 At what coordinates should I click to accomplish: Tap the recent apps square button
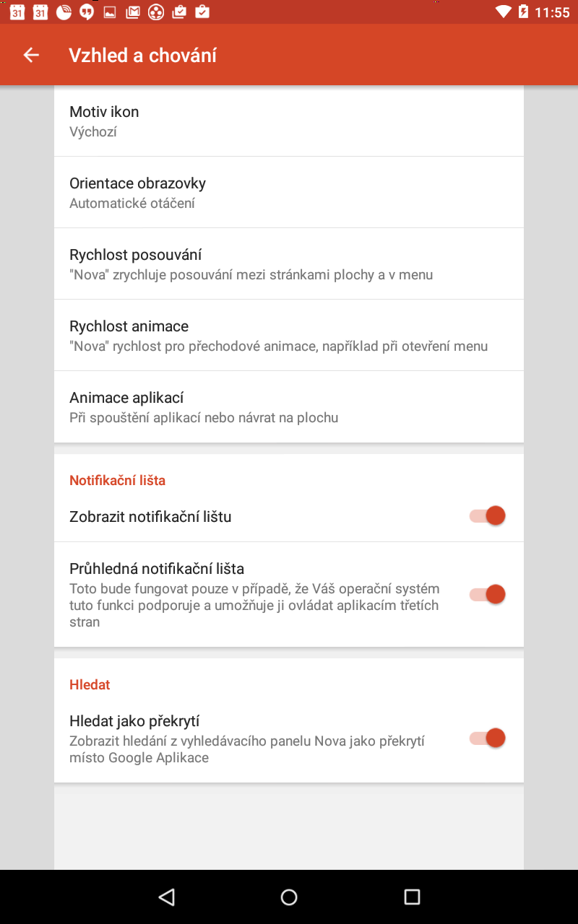pos(412,897)
